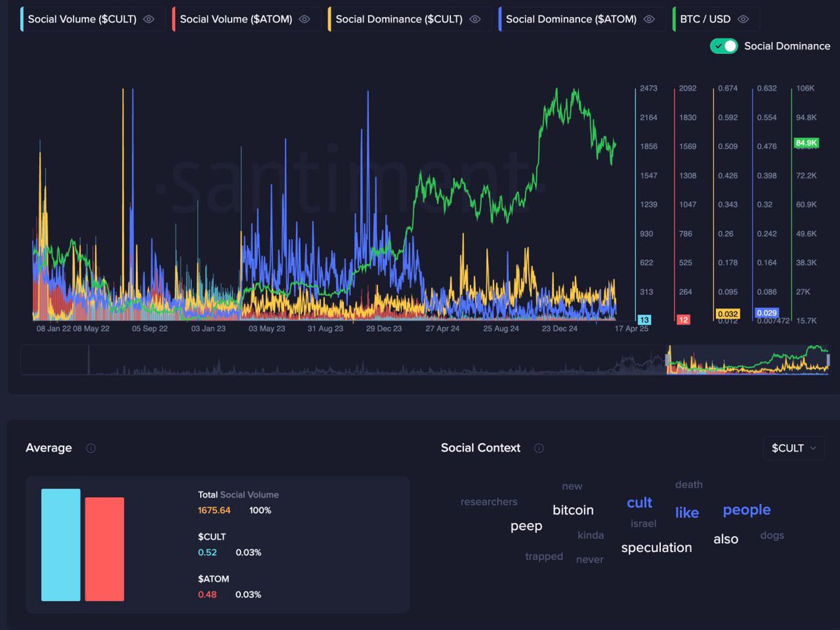The width and height of the screenshot is (840, 630).
Task: Select the Social Volume ($ATOM) metric chip
Action: [246, 20]
